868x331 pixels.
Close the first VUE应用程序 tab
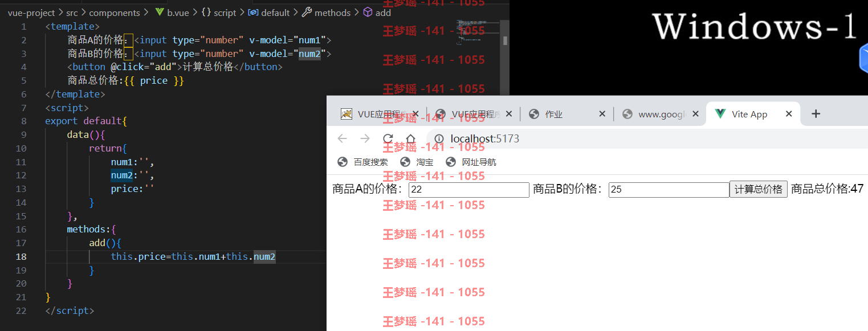click(x=415, y=115)
